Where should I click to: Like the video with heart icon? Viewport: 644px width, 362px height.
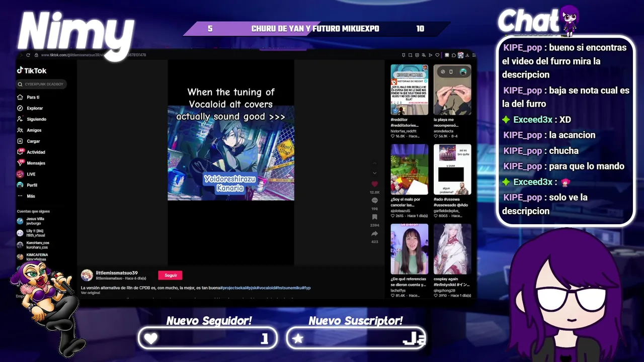(374, 185)
